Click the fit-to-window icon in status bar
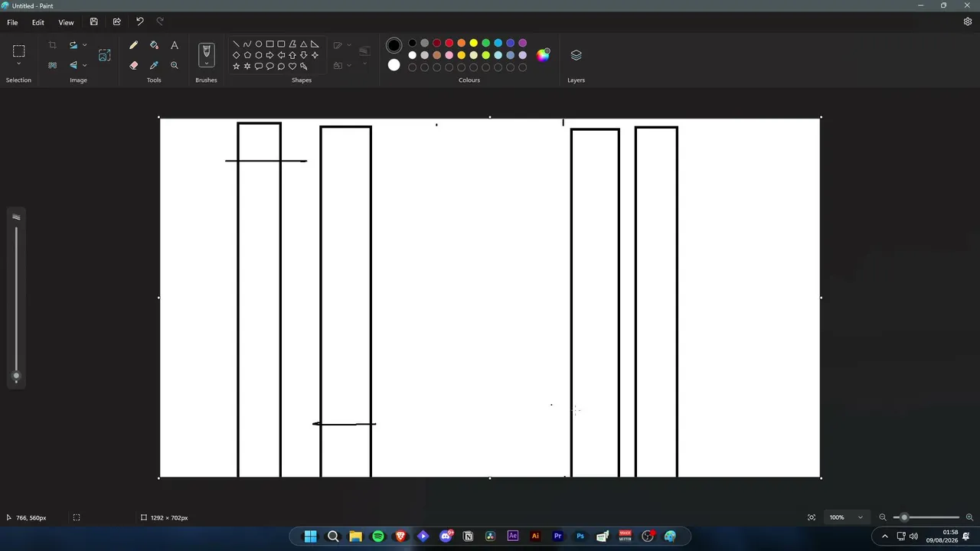 (x=812, y=517)
